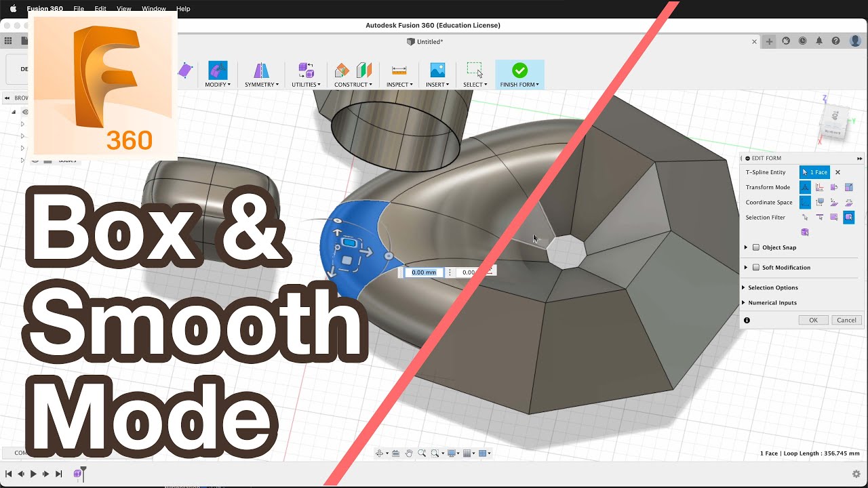Click the Zoom to fit magnifier icon

pos(435,453)
